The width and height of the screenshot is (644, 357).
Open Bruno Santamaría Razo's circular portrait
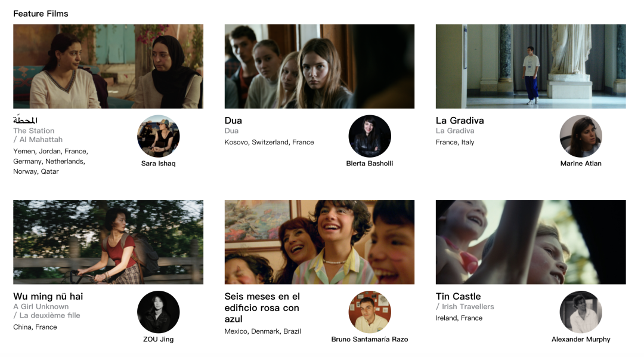click(x=370, y=312)
